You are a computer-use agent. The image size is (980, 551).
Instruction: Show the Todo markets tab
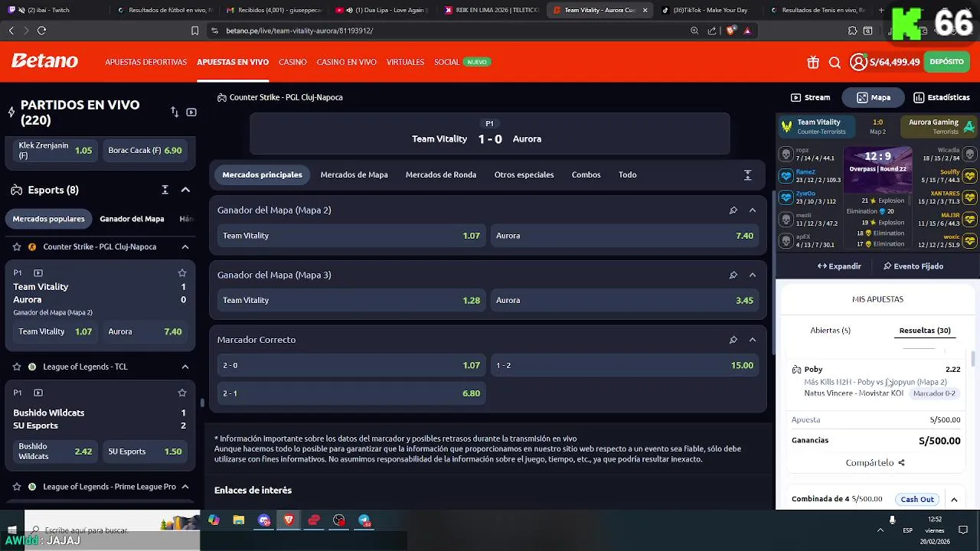(627, 174)
